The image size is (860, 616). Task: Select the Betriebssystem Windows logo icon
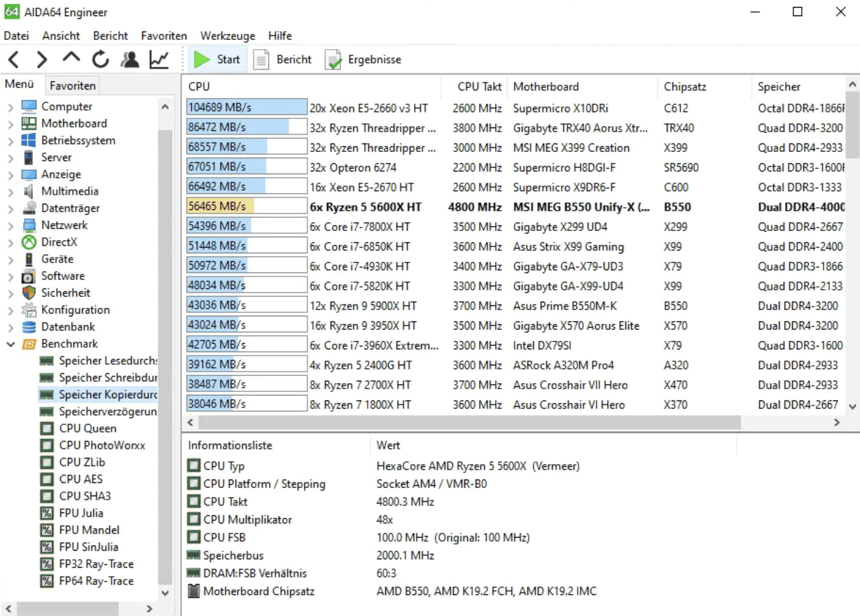29,140
